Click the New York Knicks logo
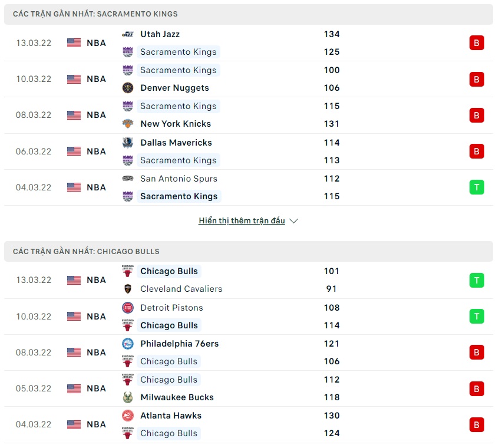The height and width of the screenshot is (448, 499). point(127,124)
